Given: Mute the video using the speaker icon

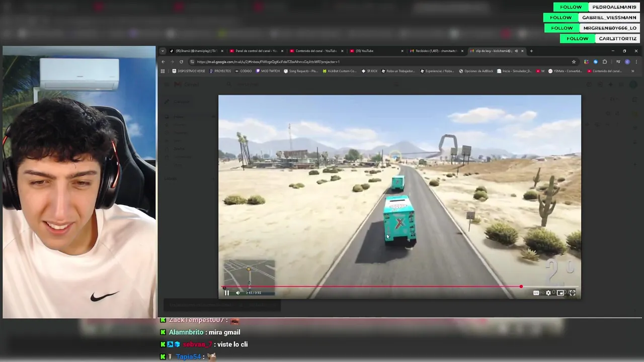Looking at the screenshot, I should [x=238, y=293].
